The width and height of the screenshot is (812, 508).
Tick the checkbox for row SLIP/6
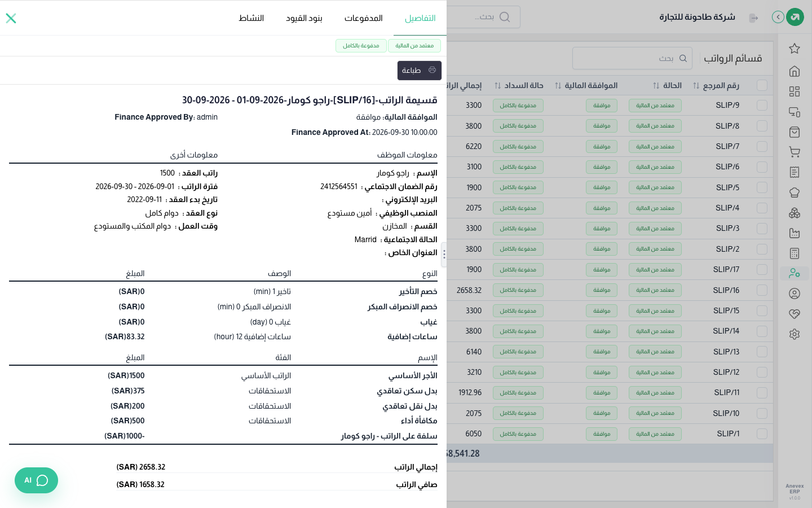click(762, 167)
